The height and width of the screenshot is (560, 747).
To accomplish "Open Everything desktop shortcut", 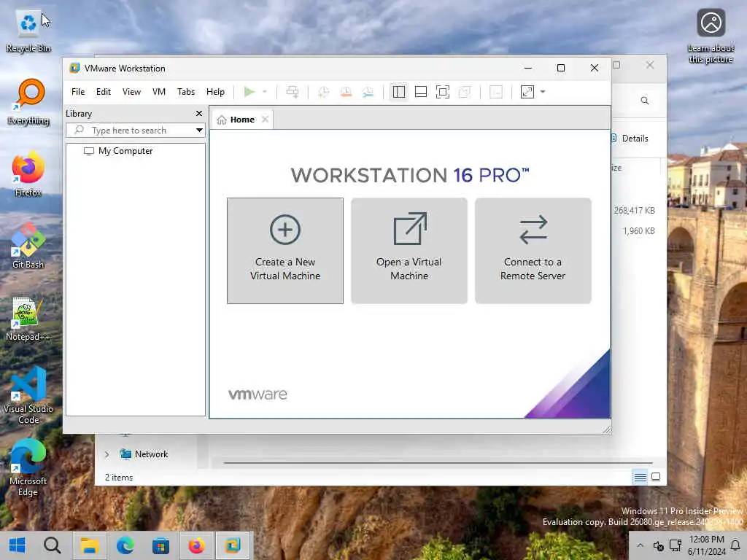I will tap(28, 102).
